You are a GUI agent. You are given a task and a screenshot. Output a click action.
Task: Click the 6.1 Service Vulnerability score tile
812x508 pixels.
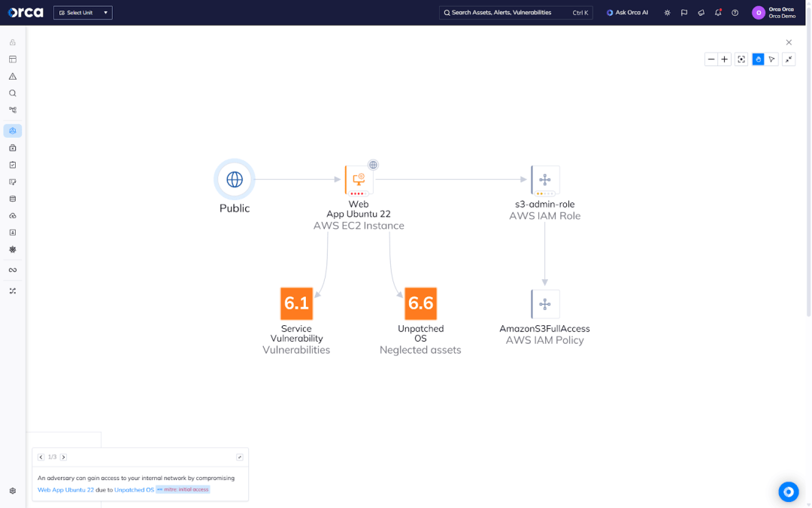pyautogui.click(x=297, y=303)
